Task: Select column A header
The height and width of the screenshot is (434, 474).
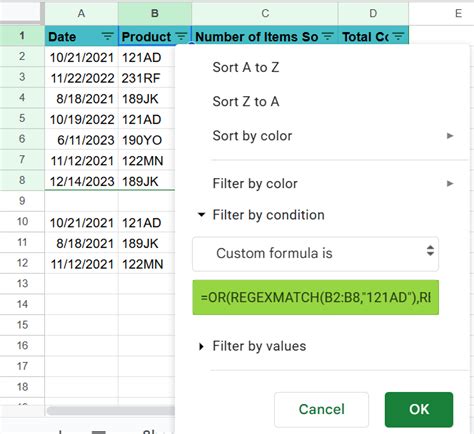Action: pos(81,13)
